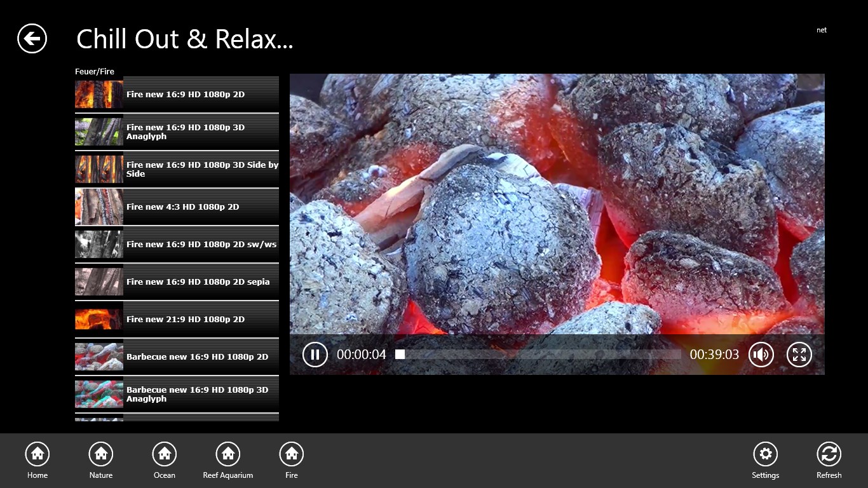
Task: Open the Ocean category
Action: pos(165,454)
